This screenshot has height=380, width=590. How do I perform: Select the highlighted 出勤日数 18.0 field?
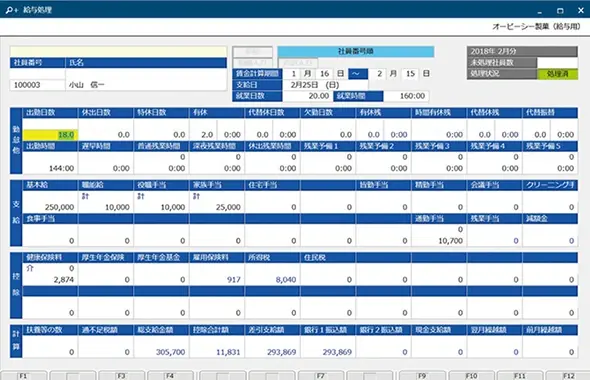coord(50,135)
